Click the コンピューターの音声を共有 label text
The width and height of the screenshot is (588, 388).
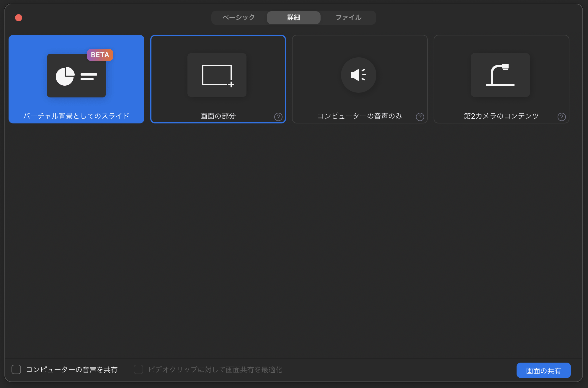[72, 370]
